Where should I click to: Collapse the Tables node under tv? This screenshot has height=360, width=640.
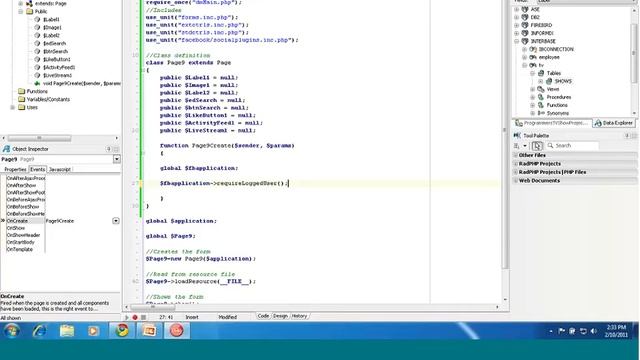(533, 73)
